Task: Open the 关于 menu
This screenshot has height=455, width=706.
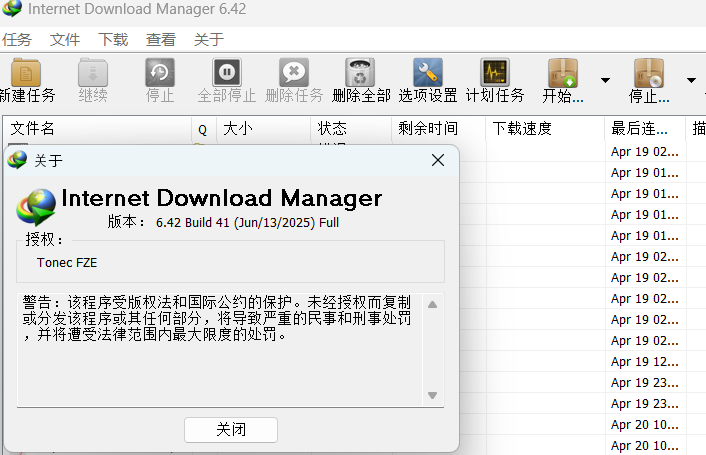Action: pos(209,40)
